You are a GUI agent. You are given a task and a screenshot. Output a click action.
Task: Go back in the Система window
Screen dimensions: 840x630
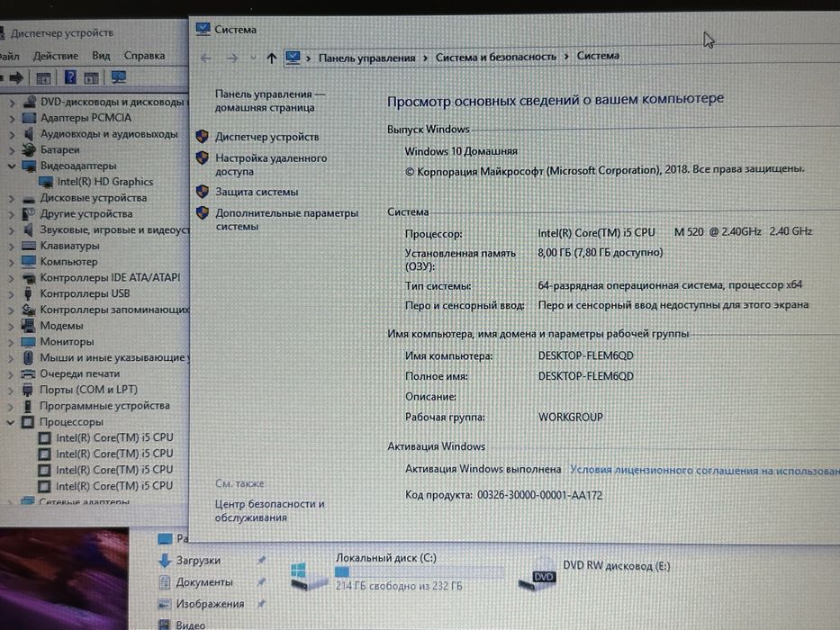pyautogui.click(x=205, y=58)
